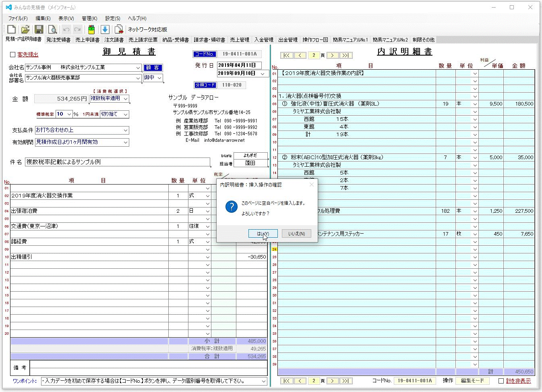The width and height of the screenshot is (542, 392).
Task: Go to previous page using the bottom navigation
Action: click(x=300, y=381)
